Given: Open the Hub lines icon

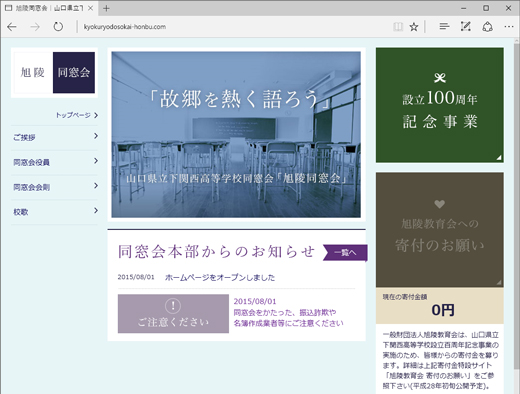Looking at the screenshot, I should (x=444, y=26).
